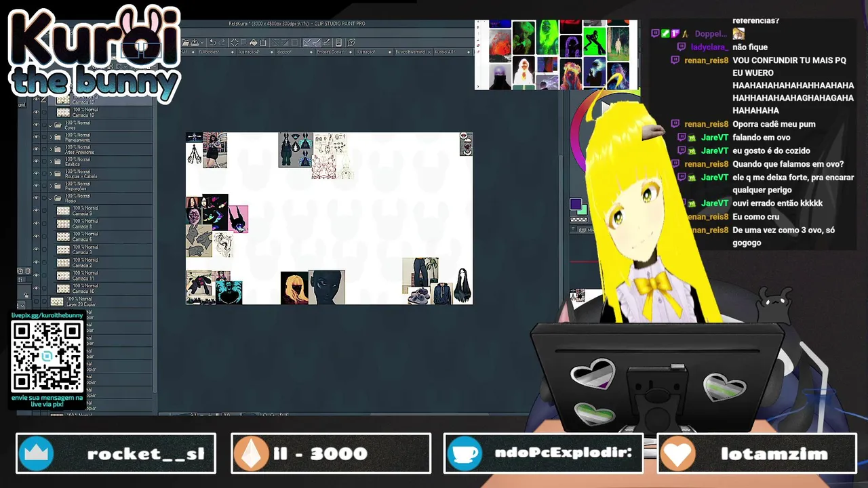Click the Undo arrow icon
The height and width of the screenshot is (488, 868).
(x=212, y=43)
